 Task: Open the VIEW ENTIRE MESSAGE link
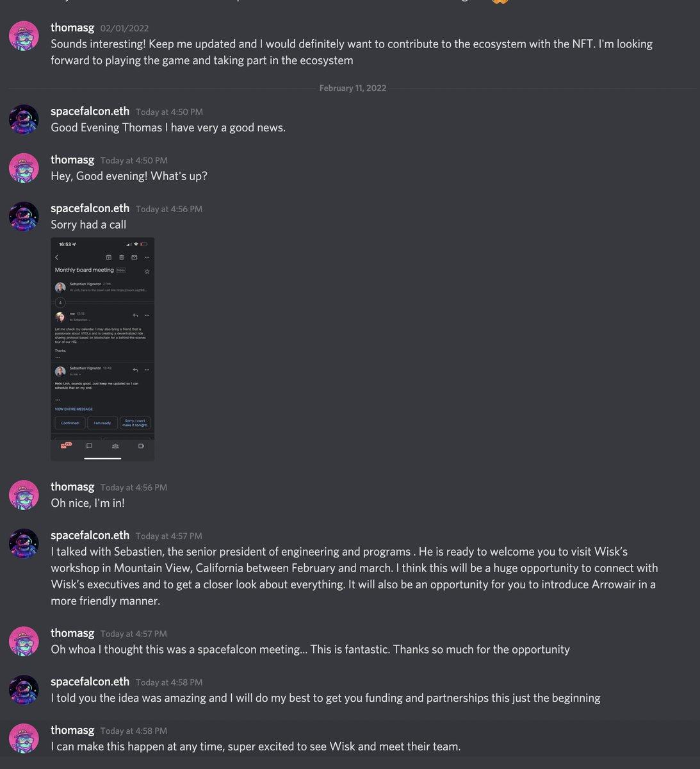74,409
